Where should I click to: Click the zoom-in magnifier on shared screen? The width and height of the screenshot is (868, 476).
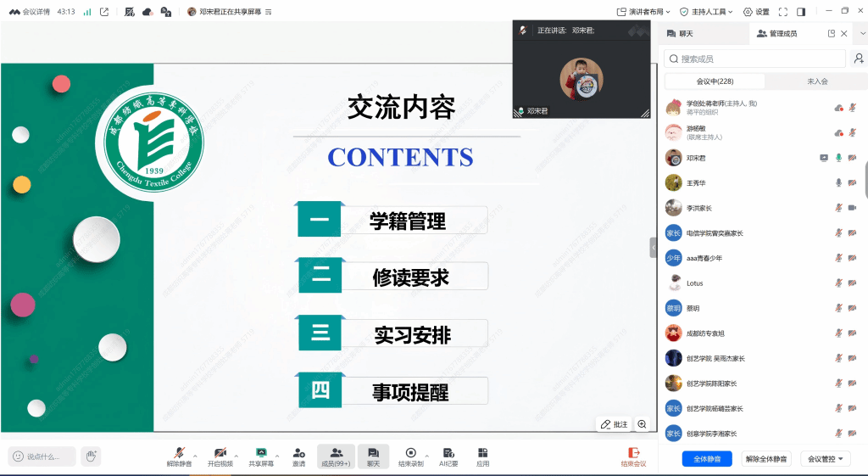point(643,424)
